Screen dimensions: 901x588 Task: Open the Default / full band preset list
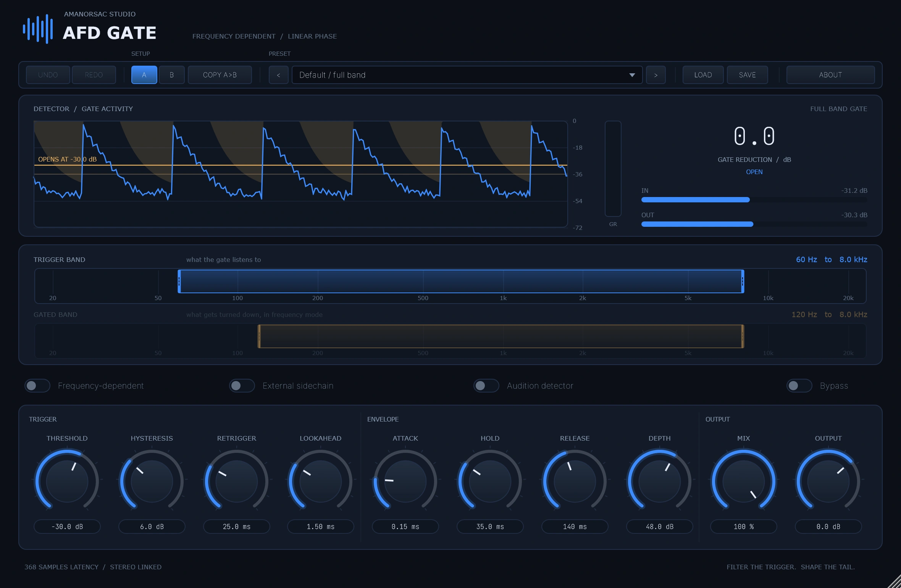pos(467,75)
